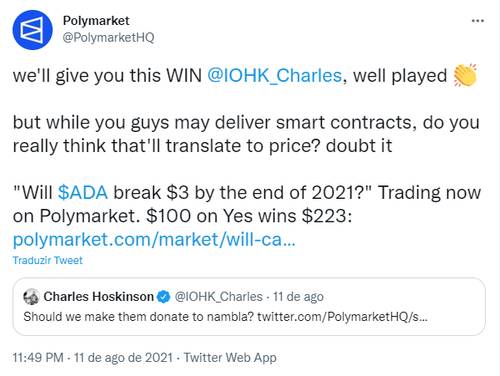Open the 11 de ago quoted date
500x376 pixels.
(298, 296)
